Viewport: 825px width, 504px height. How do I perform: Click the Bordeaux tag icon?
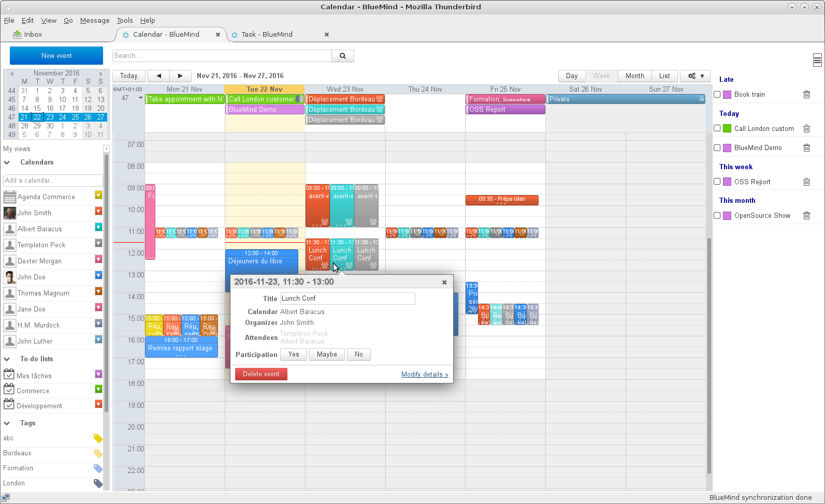[x=98, y=453]
